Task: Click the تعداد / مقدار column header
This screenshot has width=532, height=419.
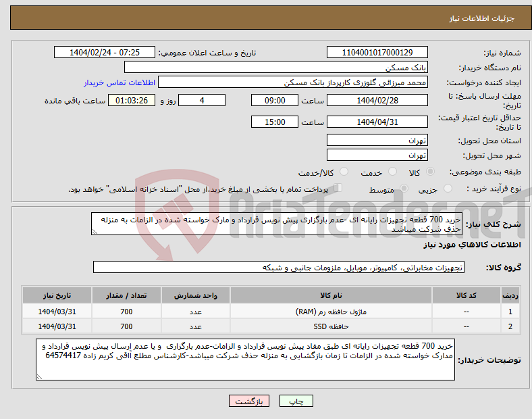Action: [126, 295]
